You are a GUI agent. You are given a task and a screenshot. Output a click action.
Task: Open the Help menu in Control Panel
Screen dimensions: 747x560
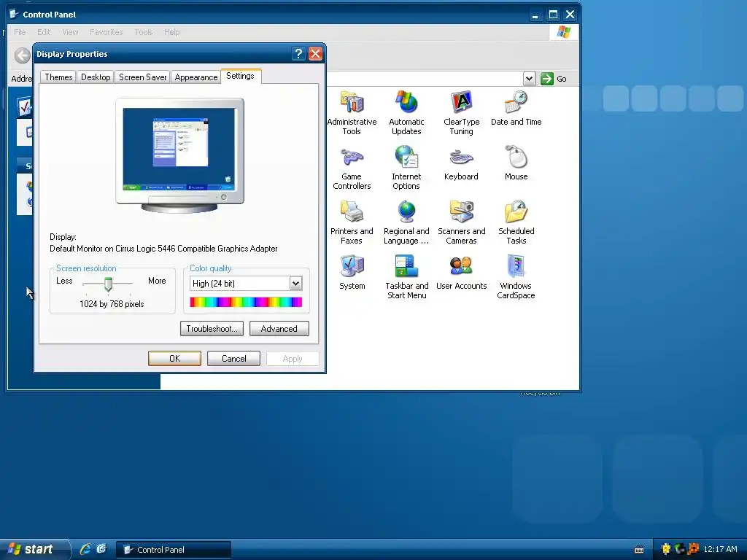[x=171, y=32]
